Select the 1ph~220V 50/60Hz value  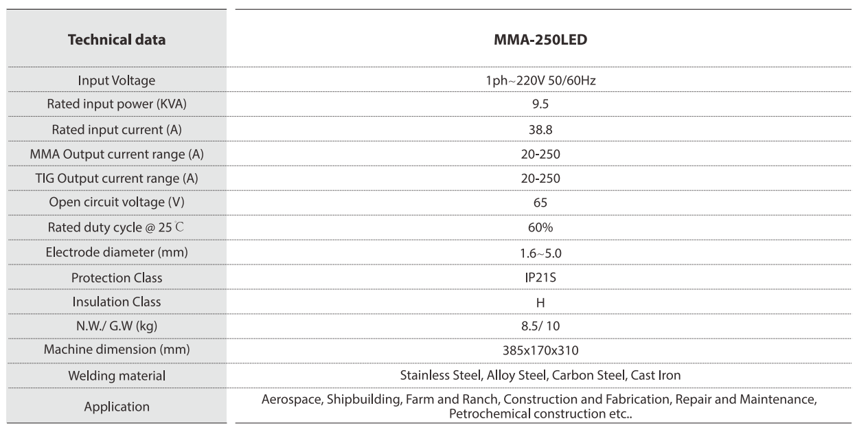(540, 80)
